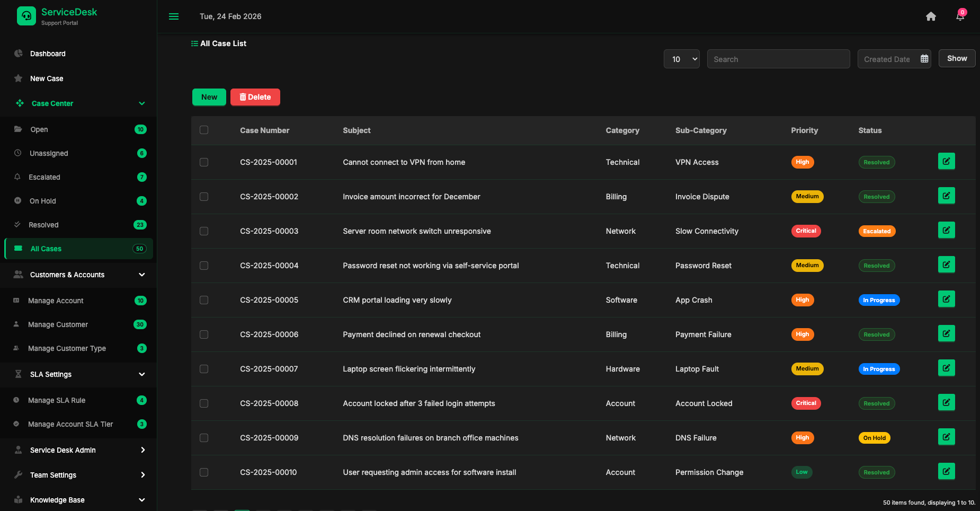Click edit icon for case CS-2025-00003

coord(946,231)
